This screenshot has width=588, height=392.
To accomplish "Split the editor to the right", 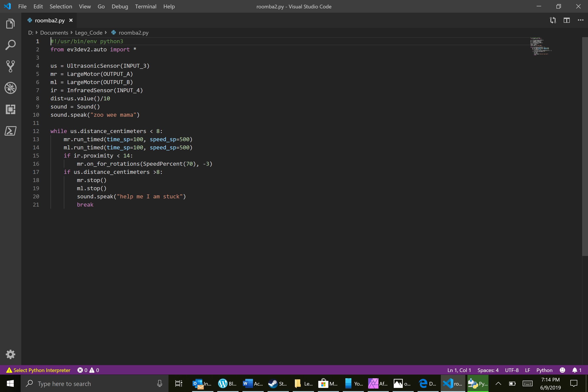I will [567, 20].
